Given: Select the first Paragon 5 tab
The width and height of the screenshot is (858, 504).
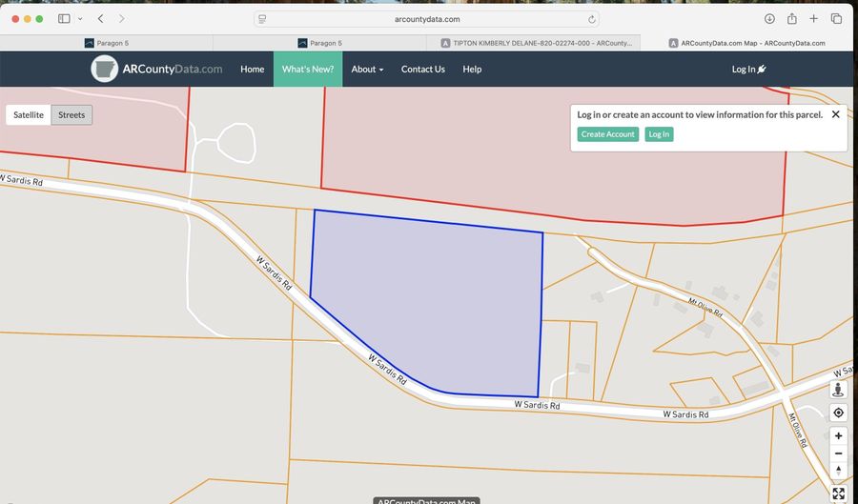Looking at the screenshot, I should coord(107,43).
